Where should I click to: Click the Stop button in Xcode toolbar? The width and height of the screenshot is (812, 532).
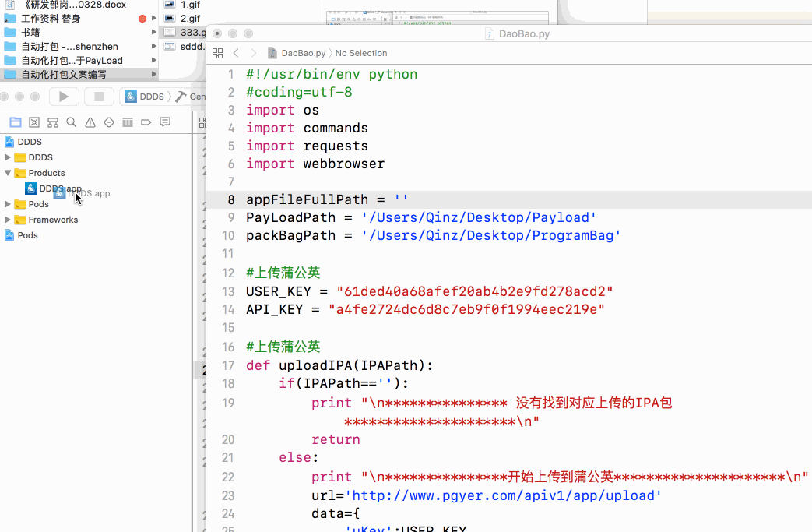pyautogui.click(x=99, y=97)
